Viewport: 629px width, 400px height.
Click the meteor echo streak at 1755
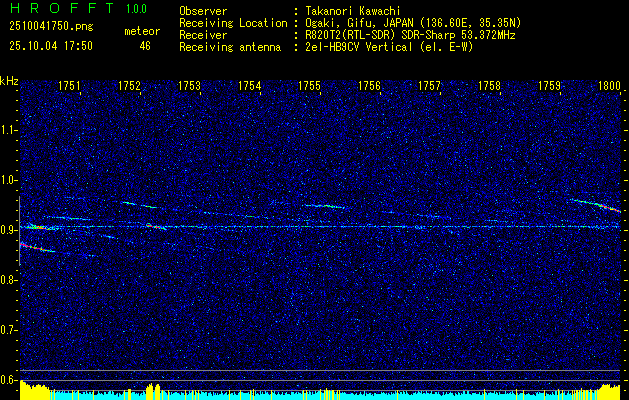(x=324, y=206)
